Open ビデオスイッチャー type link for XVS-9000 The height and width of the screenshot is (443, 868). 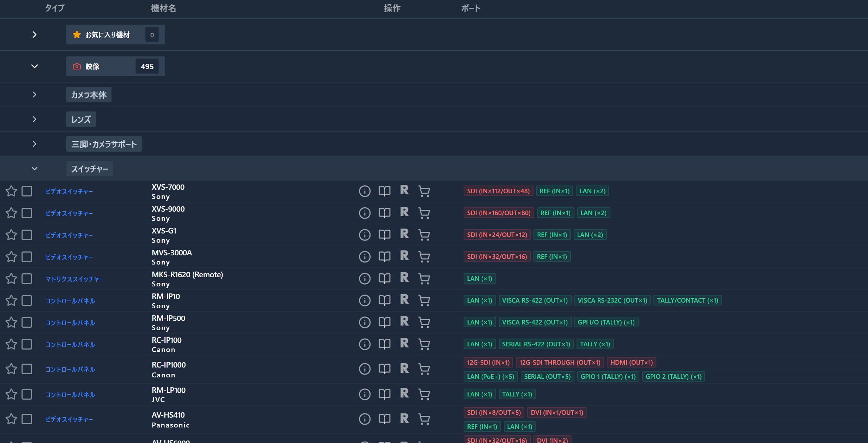pyautogui.click(x=69, y=213)
